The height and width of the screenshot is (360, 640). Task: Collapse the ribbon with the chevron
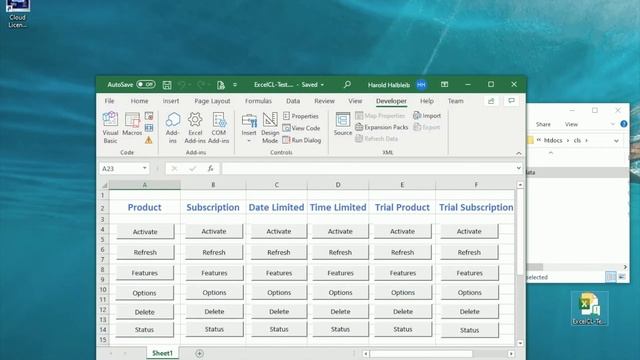click(x=519, y=153)
